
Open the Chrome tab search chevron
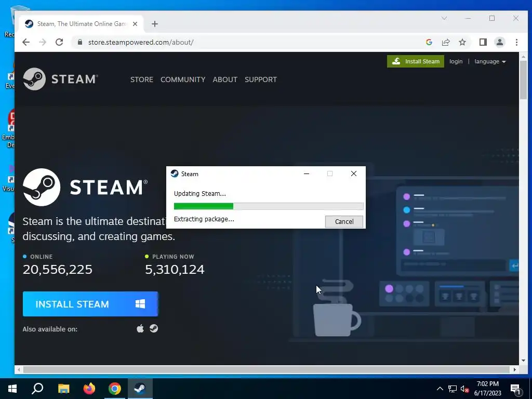coord(444,18)
